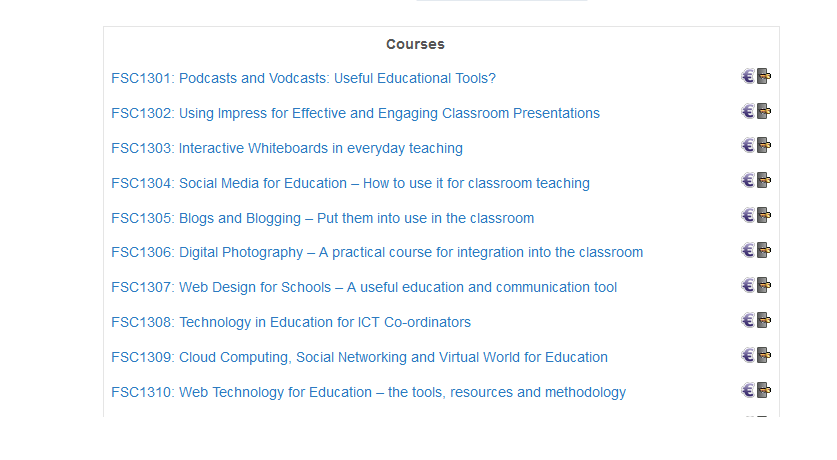This screenshot has height=460, width=837.
Task: Click the enrolment key icon for FSC1304
Action: (x=764, y=181)
